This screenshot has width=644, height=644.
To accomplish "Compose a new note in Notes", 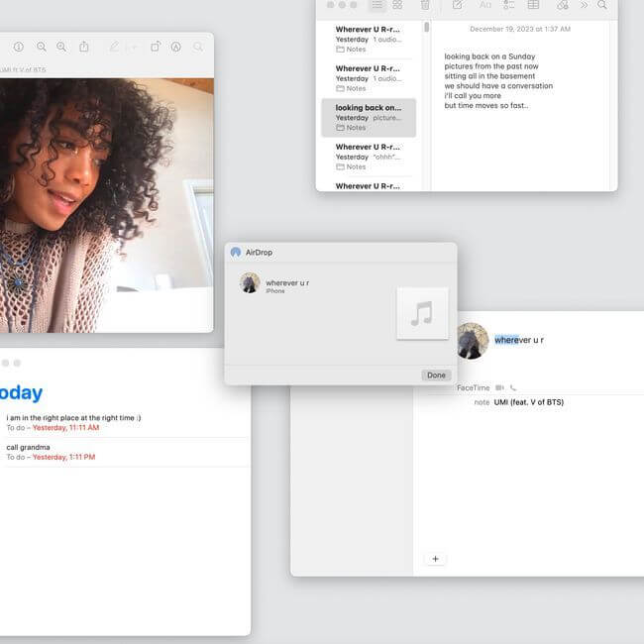I will (x=457, y=5).
